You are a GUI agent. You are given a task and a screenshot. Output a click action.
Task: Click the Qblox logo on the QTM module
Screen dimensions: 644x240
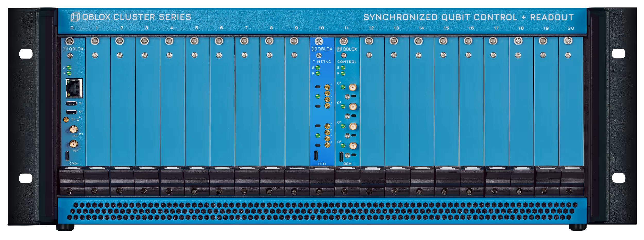pos(322,49)
